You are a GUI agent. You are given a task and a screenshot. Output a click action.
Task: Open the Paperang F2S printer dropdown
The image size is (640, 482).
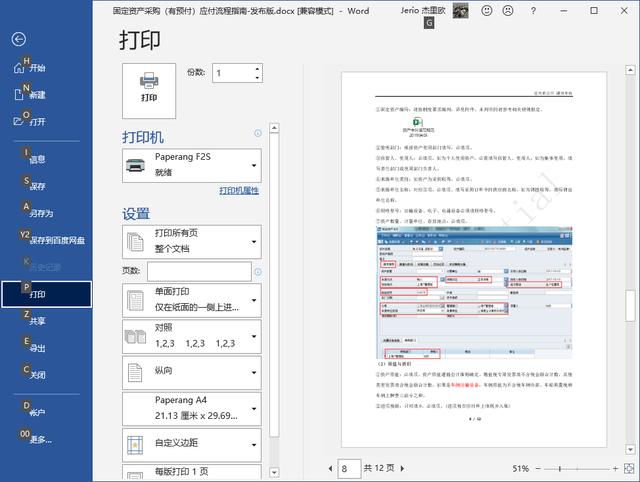tap(192, 165)
